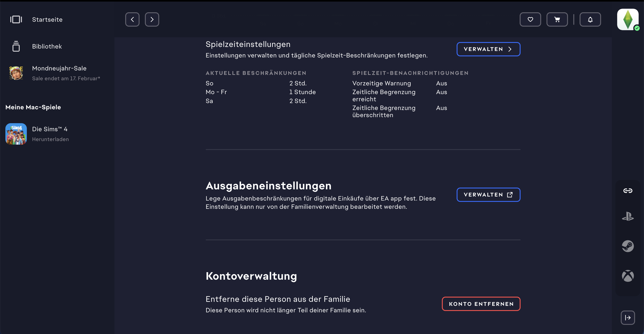Open the shopping cart
The image size is (644, 334).
(x=557, y=19)
